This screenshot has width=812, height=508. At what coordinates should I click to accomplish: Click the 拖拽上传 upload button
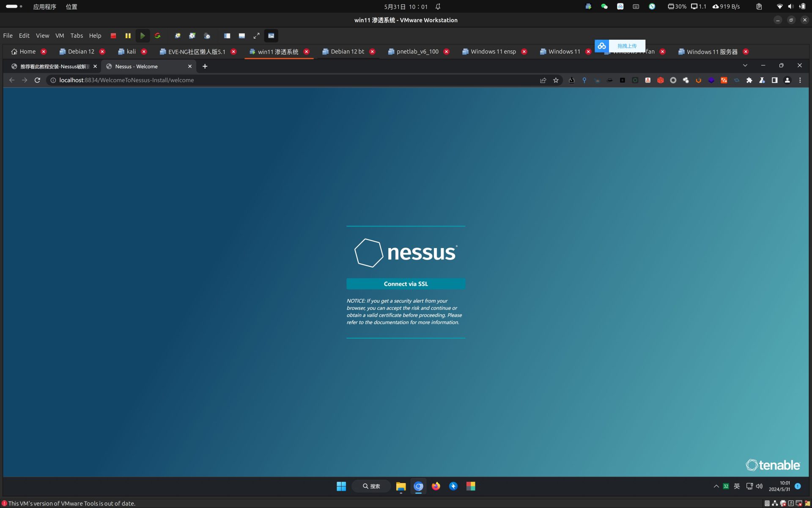[627, 46]
